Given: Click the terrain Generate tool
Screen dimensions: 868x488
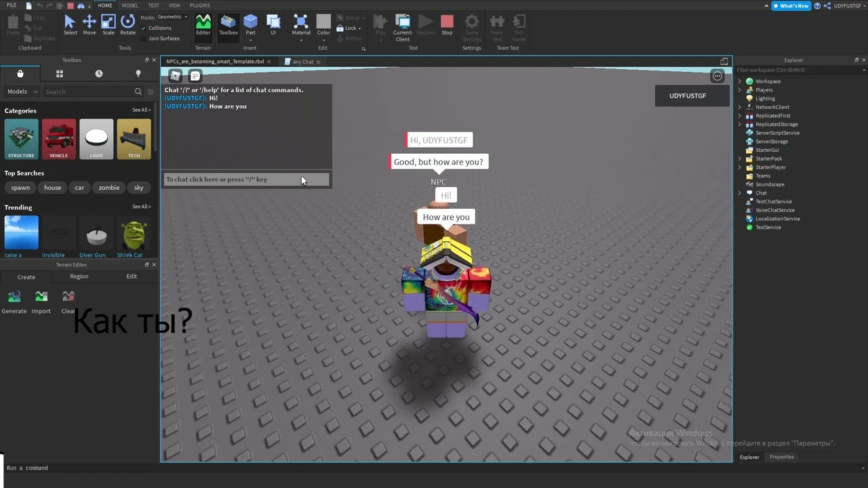Looking at the screenshot, I should click(14, 302).
